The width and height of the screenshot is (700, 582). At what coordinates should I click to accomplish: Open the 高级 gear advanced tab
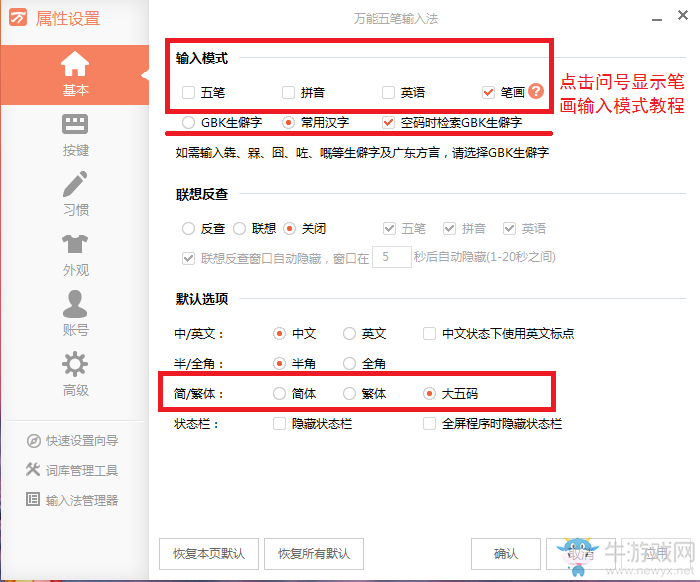tap(75, 374)
